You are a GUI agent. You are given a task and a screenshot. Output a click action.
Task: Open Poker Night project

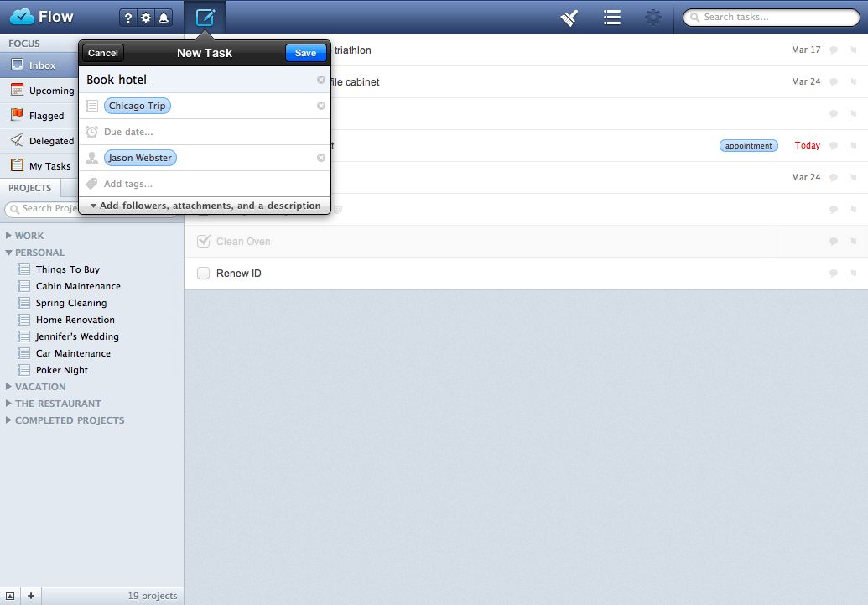coord(62,370)
